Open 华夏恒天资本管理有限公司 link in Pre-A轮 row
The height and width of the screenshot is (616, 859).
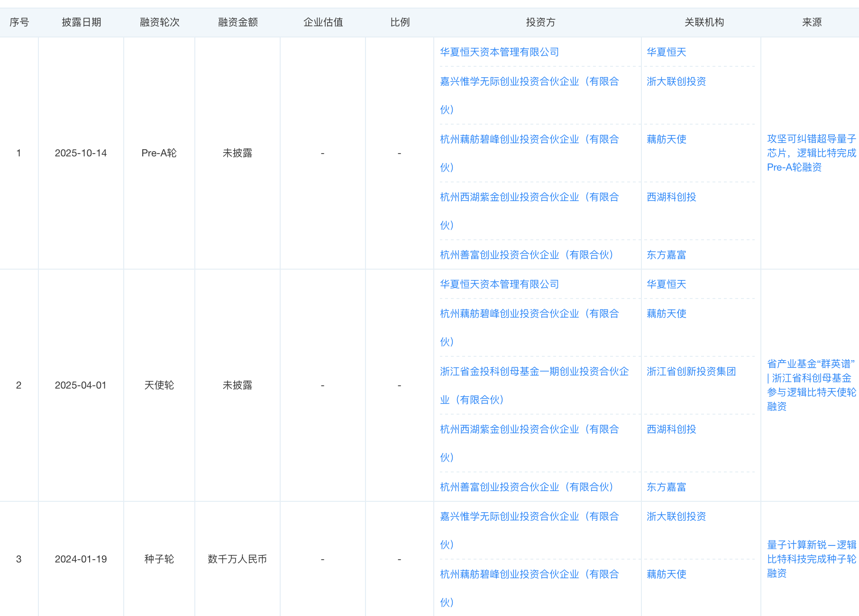[499, 52]
